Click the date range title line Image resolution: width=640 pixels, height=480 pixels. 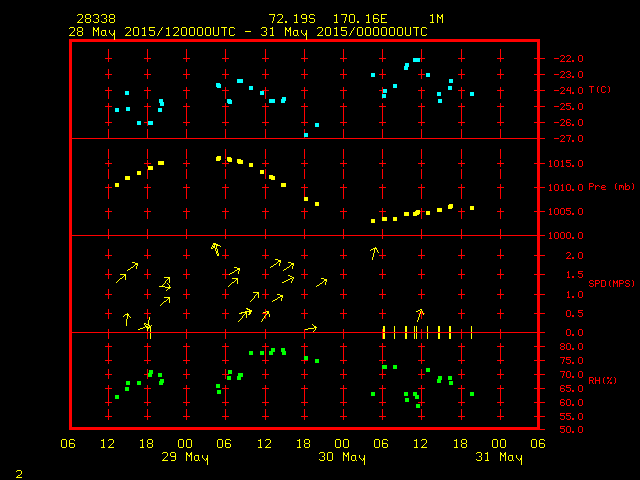pyautogui.click(x=248, y=31)
